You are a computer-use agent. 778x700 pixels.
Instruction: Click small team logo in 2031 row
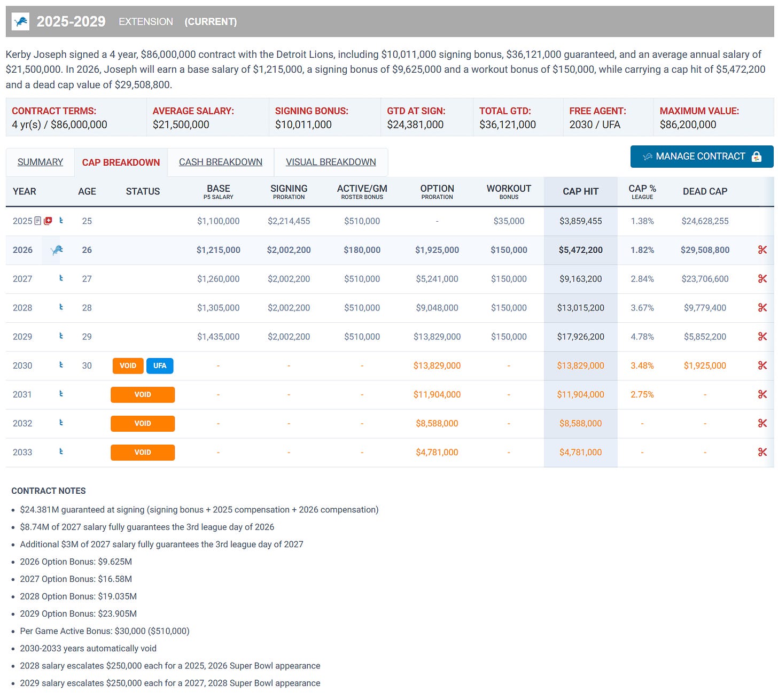coord(61,393)
